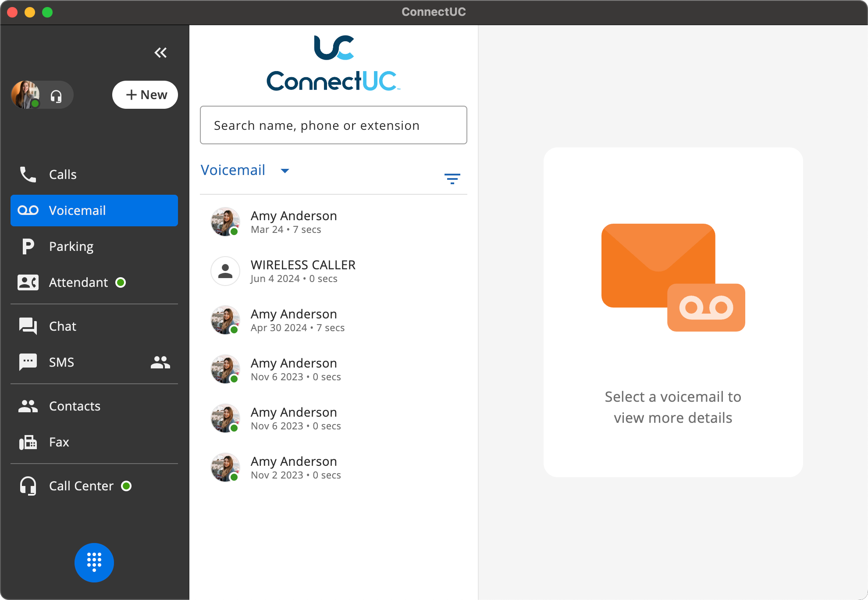The width and height of the screenshot is (868, 600).
Task: Select the WIRELESS CALLER voicemail
Action: pos(302,271)
